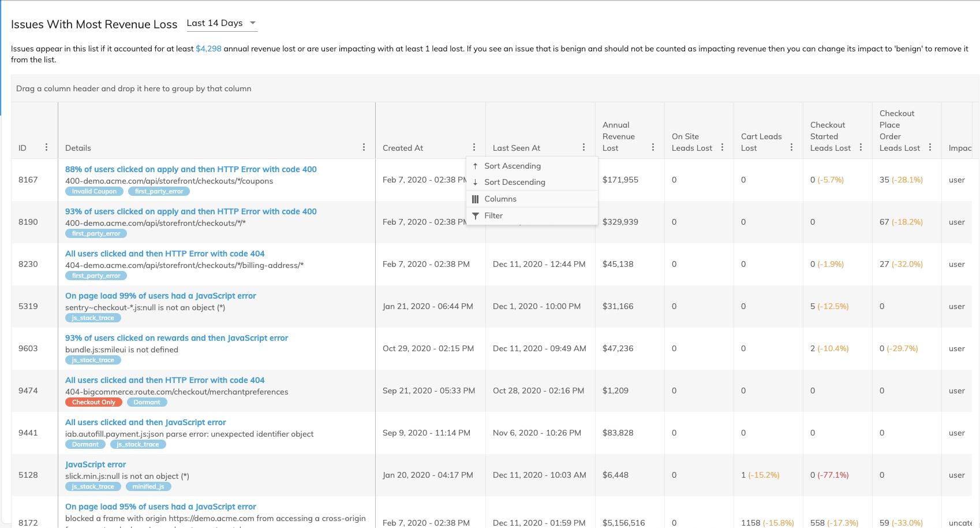Viewport: 980px width, 528px height.
Task: Open the Filter option in the menu
Action: (532, 215)
